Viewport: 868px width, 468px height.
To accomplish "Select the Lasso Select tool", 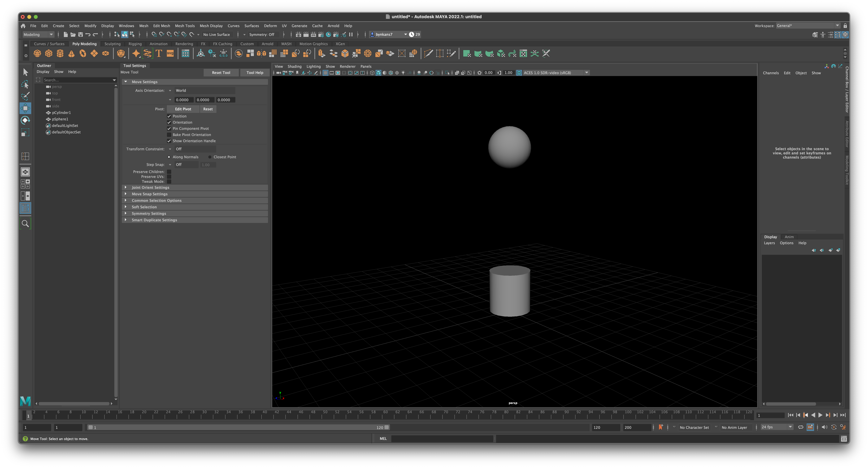I will pos(25,84).
